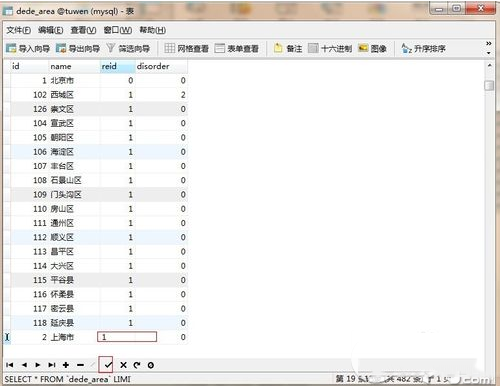Image resolution: width=500 pixels, height=387 pixels.
Task: Open the 导出向导 export wizard
Action: [x=78, y=49]
